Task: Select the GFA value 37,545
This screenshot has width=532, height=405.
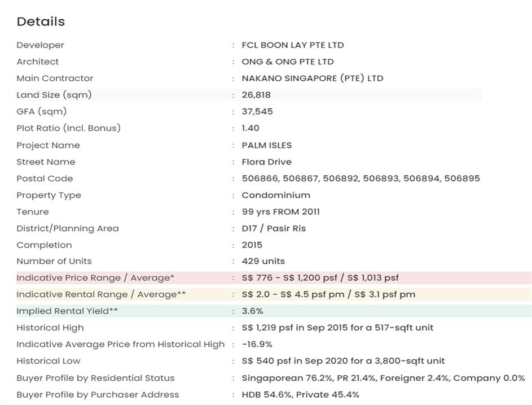Action: 257,111
